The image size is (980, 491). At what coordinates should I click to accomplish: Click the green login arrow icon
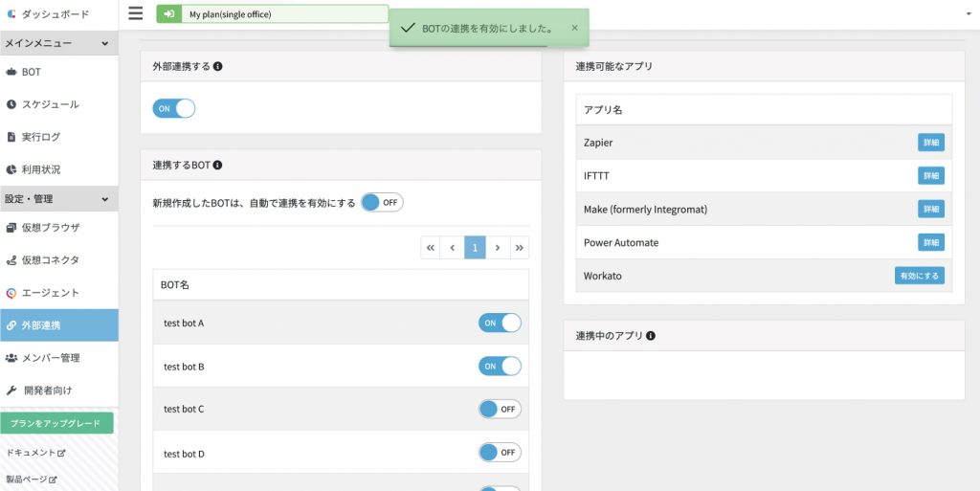click(169, 14)
